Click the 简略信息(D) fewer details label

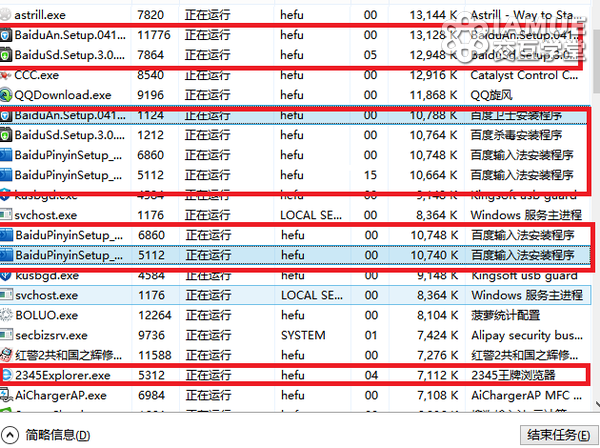[x=58, y=435]
